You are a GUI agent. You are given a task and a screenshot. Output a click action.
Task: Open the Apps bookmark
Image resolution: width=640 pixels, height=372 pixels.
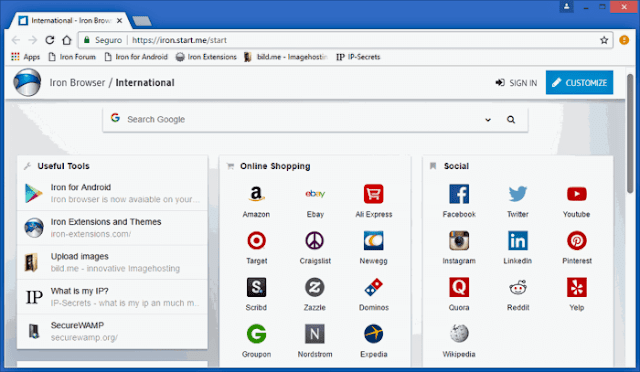[25, 57]
